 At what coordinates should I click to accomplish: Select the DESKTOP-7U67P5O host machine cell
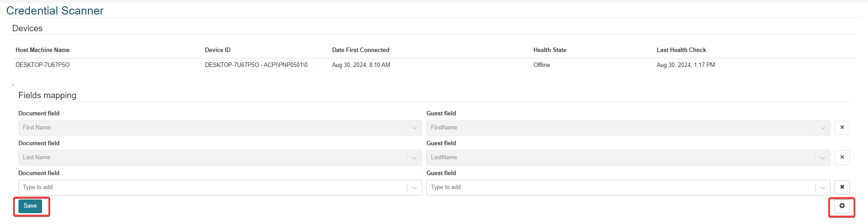pyautogui.click(x=42, y=65)
